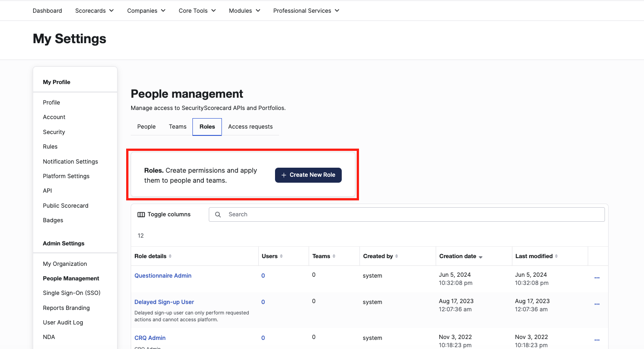
Task: Click the search magnifier icon
Action: click(218, 214)
